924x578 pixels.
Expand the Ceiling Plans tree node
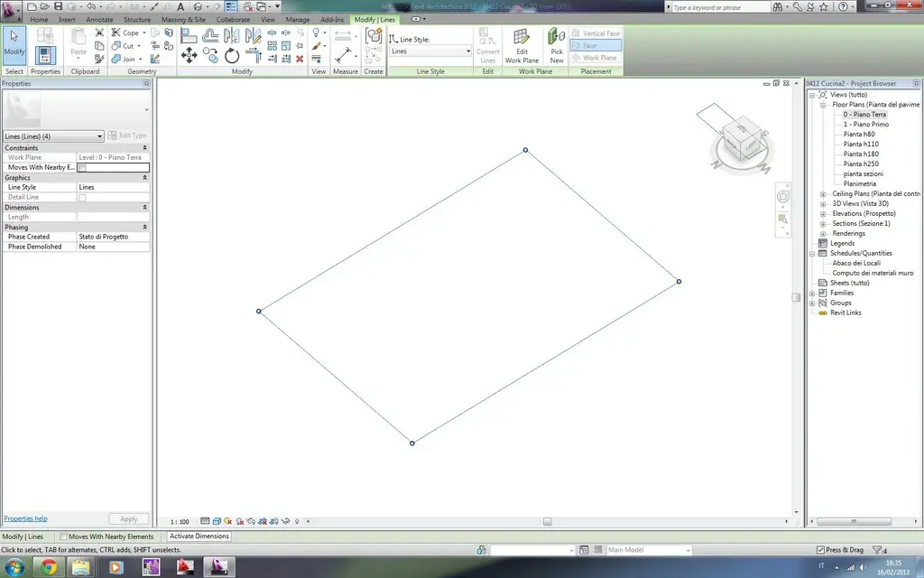point(823,194)
